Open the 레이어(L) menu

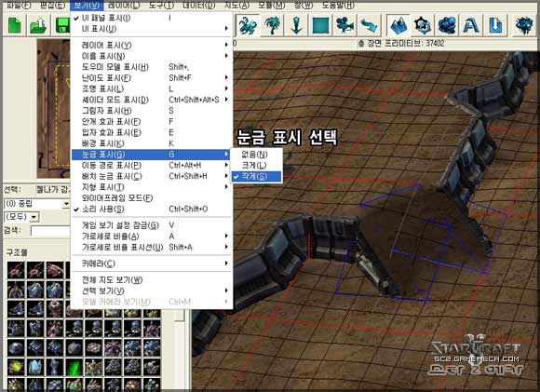(x=124, y=6)
